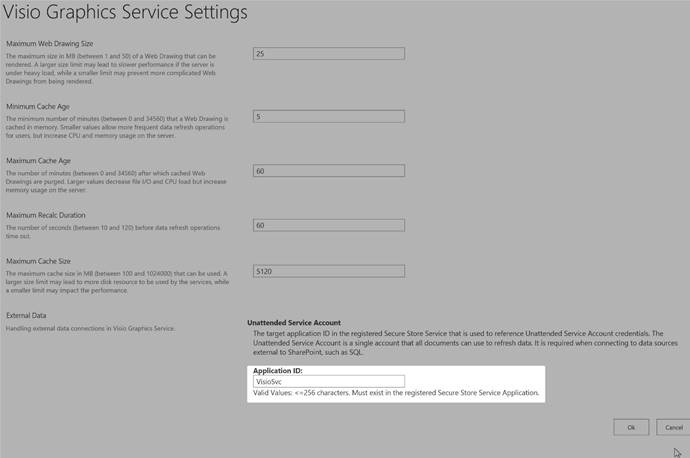
Task: Click the Minimum Cache Age label
Action: click(38, 106)
